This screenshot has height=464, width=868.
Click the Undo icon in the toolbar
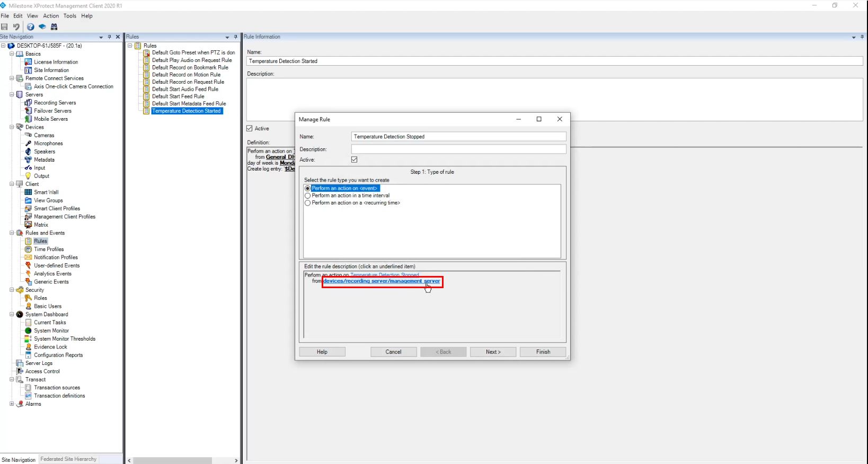click(x=16, y=27)
